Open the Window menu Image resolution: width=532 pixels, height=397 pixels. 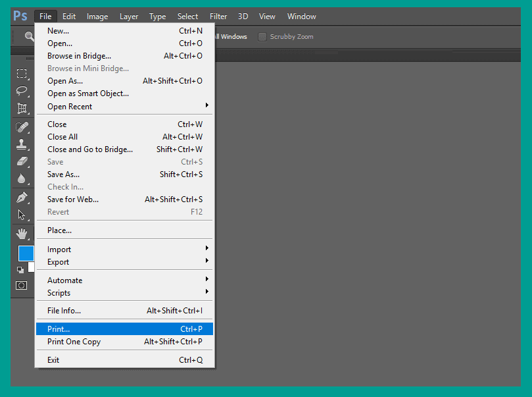(x=302, y=16)
